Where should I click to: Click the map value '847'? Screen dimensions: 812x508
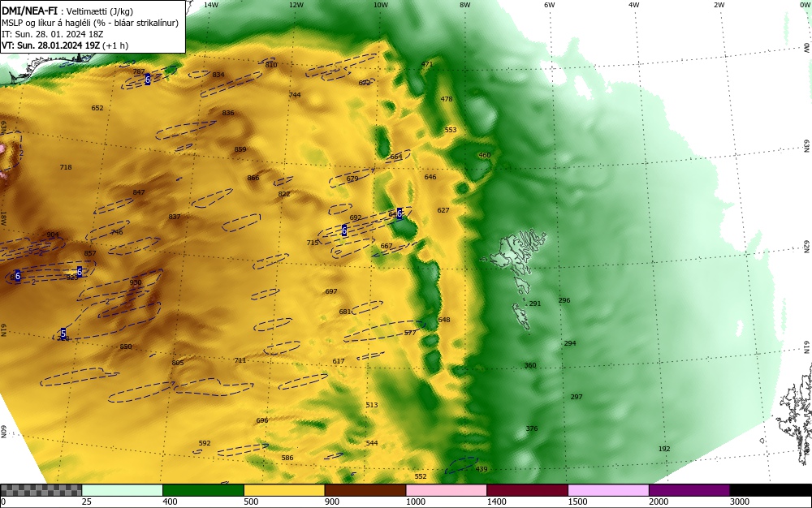coord(139,192)
